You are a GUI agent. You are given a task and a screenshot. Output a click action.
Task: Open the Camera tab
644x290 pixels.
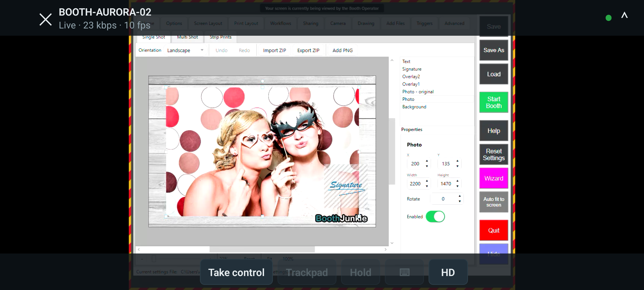pyautogui.click(x=338, y=23)
